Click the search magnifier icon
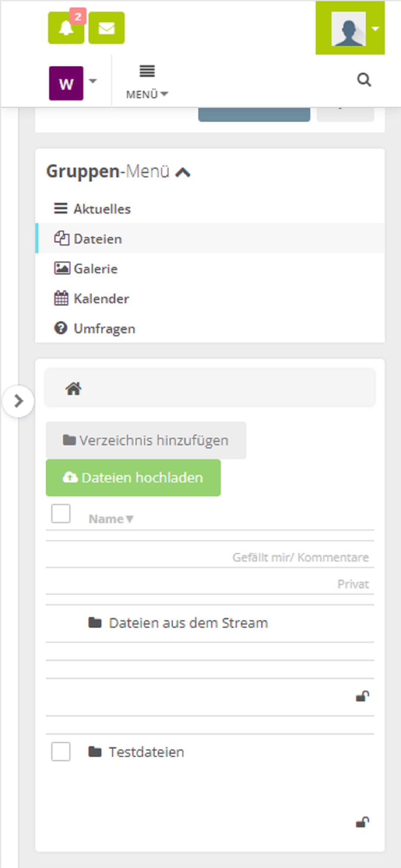Screen dimensions: 401x868 point(364,80)
